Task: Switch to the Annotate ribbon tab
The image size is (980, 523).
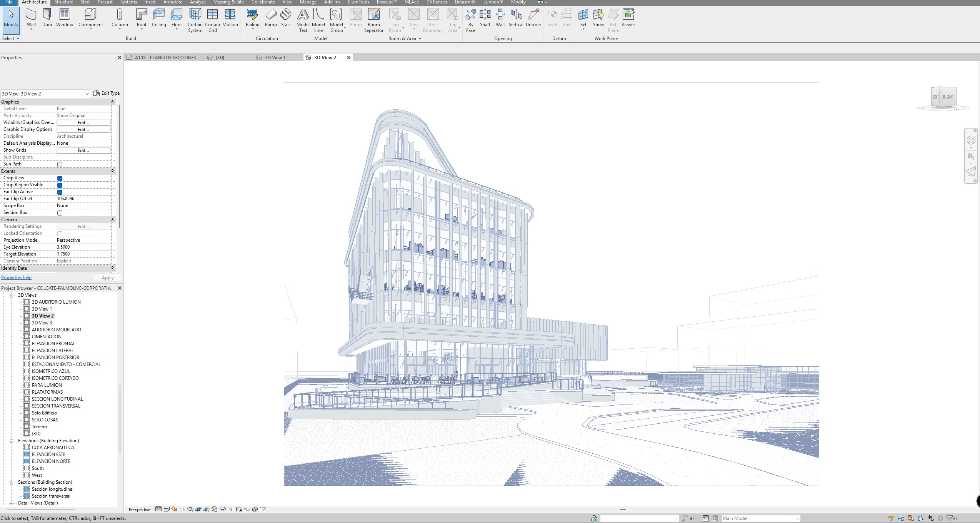Action: pyautogui.click(x=173, y=2)
